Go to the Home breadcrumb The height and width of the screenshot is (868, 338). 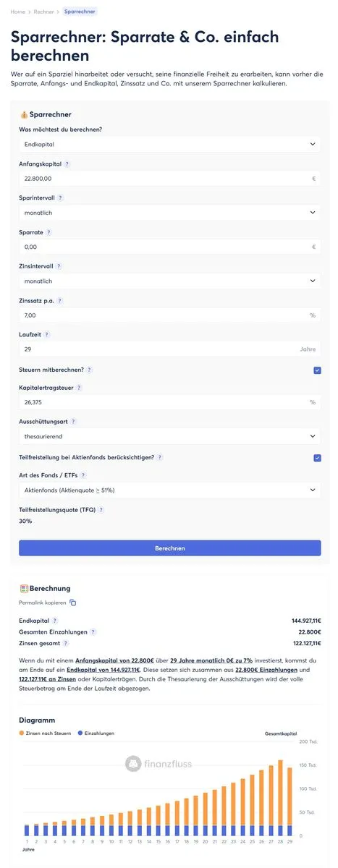pos(17,12)
